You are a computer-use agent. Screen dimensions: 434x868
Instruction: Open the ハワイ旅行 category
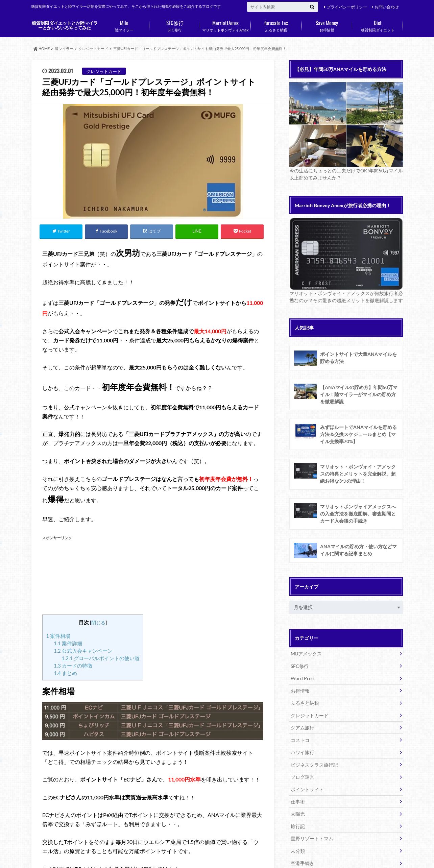346,752
